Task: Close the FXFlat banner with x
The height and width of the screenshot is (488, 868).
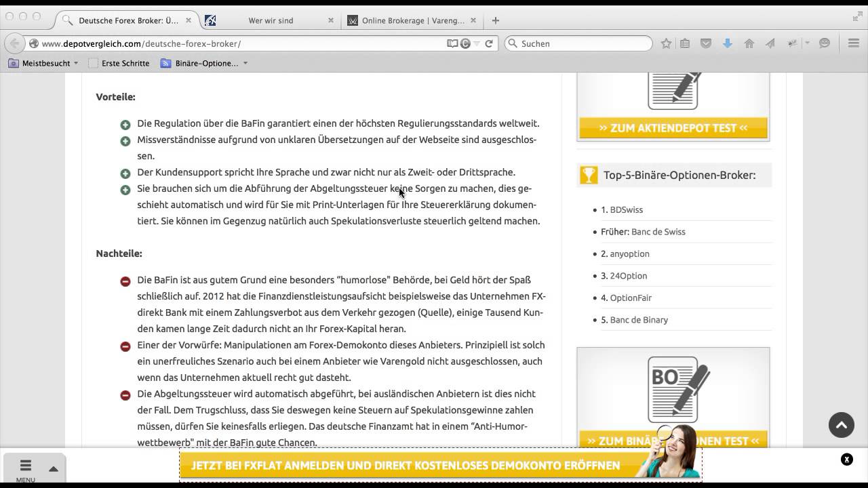Action: coord(846,460)
